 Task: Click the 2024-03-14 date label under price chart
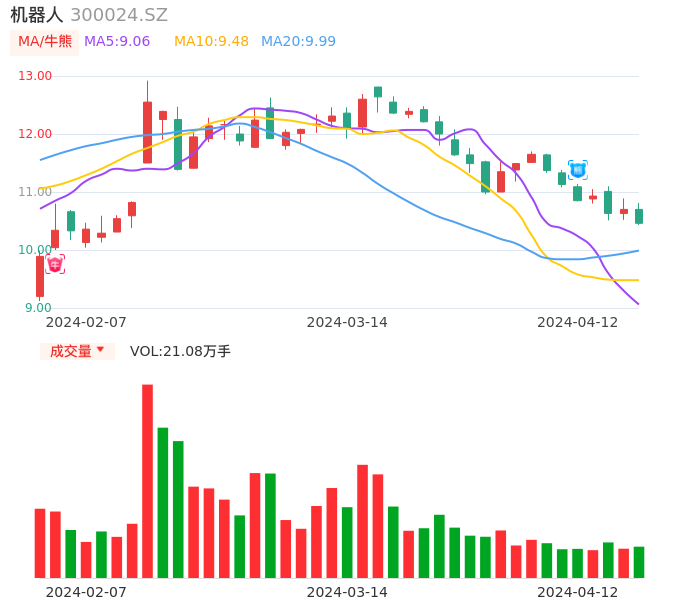[x=347, y=322]
